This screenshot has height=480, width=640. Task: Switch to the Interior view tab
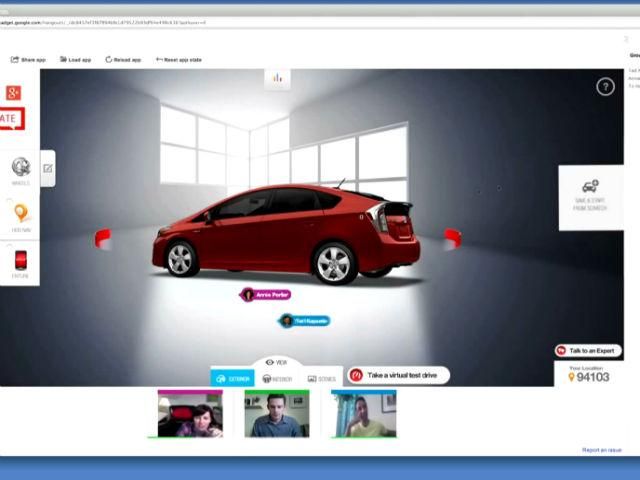coord(277,379)
